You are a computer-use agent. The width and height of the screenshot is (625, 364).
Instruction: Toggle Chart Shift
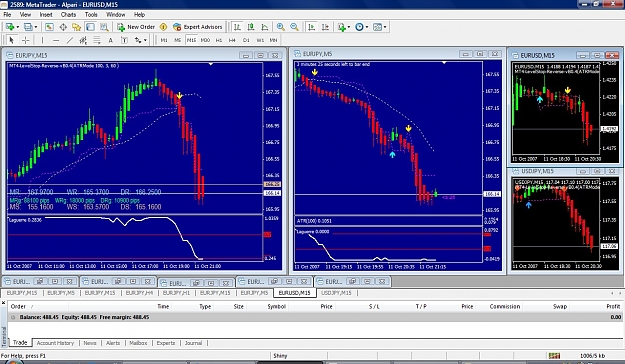pos(326,27)
